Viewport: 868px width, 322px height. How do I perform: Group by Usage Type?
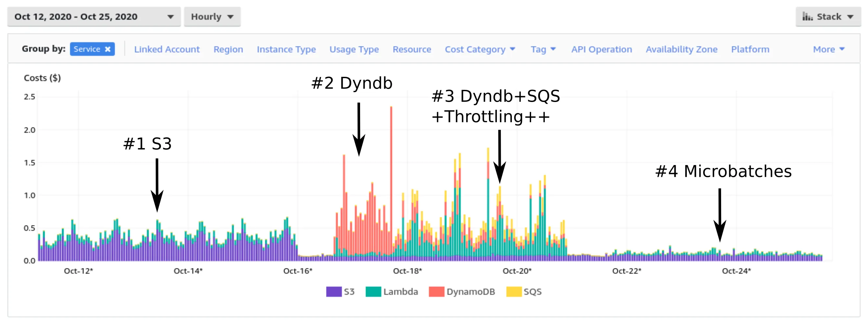(354, 49)
